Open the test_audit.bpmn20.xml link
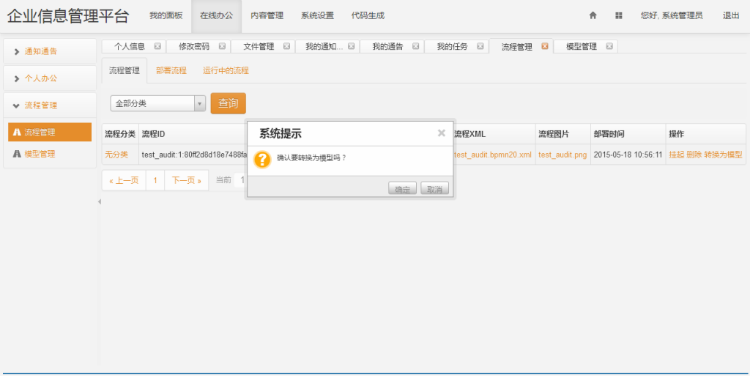 point(493,155)
